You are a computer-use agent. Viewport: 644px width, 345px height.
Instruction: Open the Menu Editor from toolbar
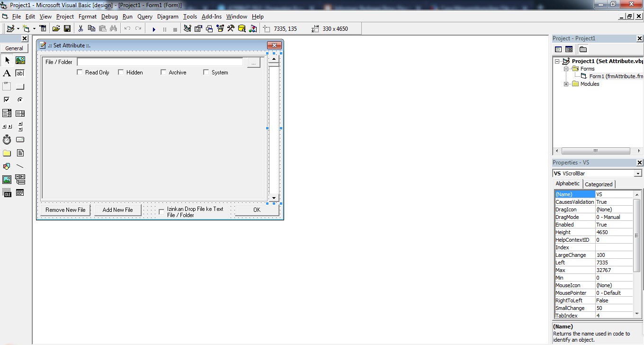(43, 28)
